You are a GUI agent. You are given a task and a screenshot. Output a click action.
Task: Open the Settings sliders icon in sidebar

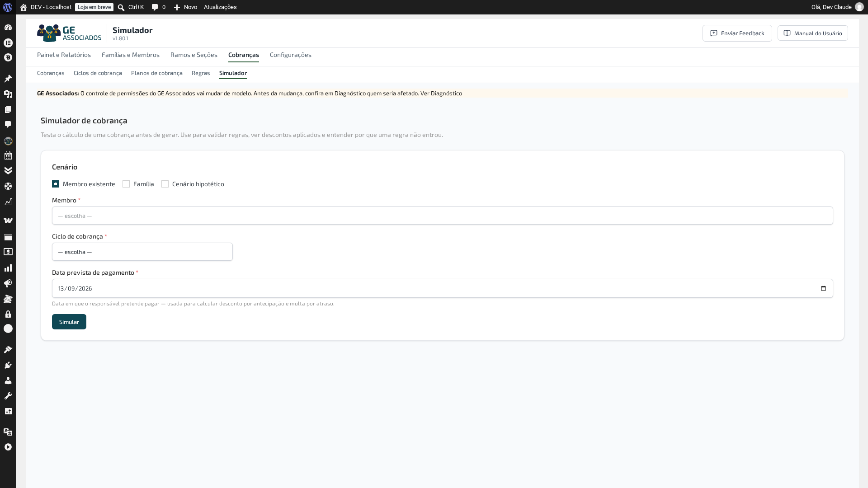pos(8,411)
